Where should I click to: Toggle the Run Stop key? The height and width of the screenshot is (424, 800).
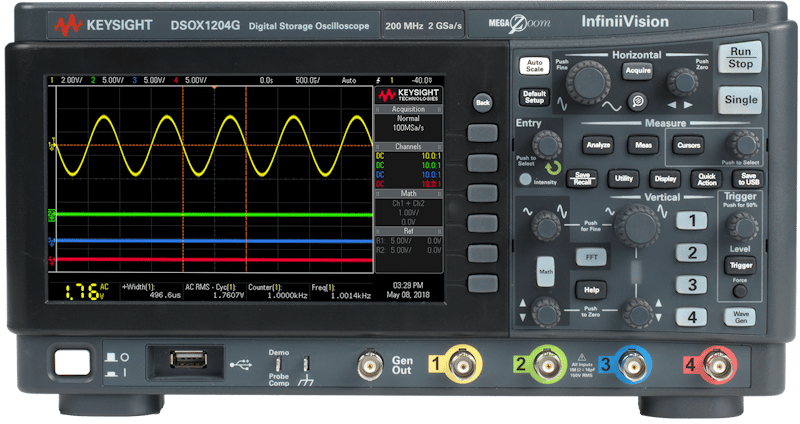pos(740,58)
